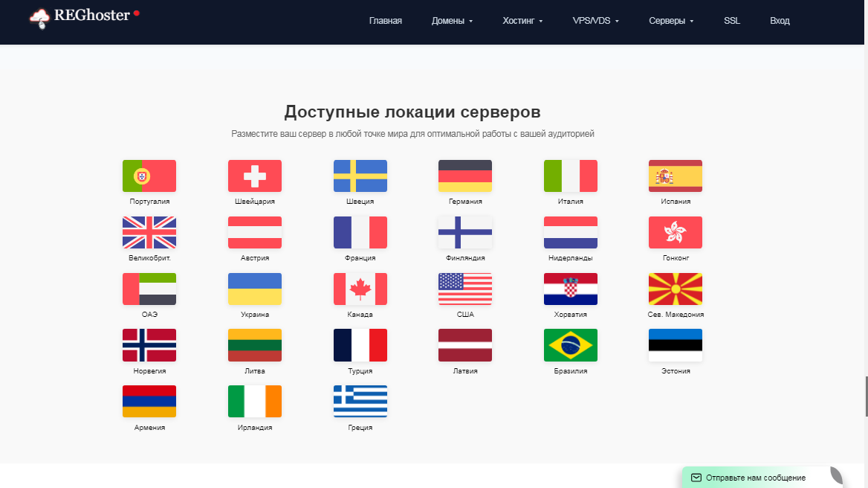Open the SSL section
This screenshot has height=488, width=868.
pos(732,21)
